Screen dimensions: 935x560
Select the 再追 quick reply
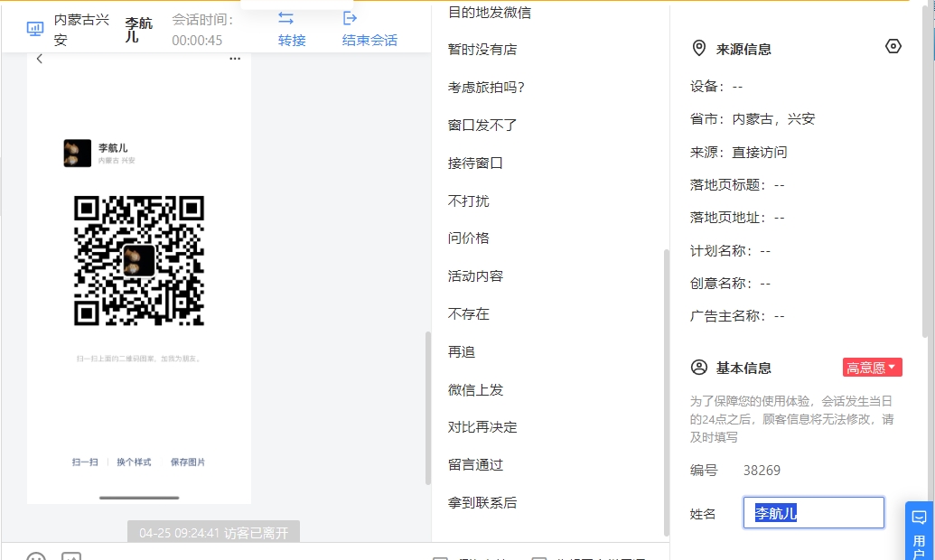click(x=462, y=352)
